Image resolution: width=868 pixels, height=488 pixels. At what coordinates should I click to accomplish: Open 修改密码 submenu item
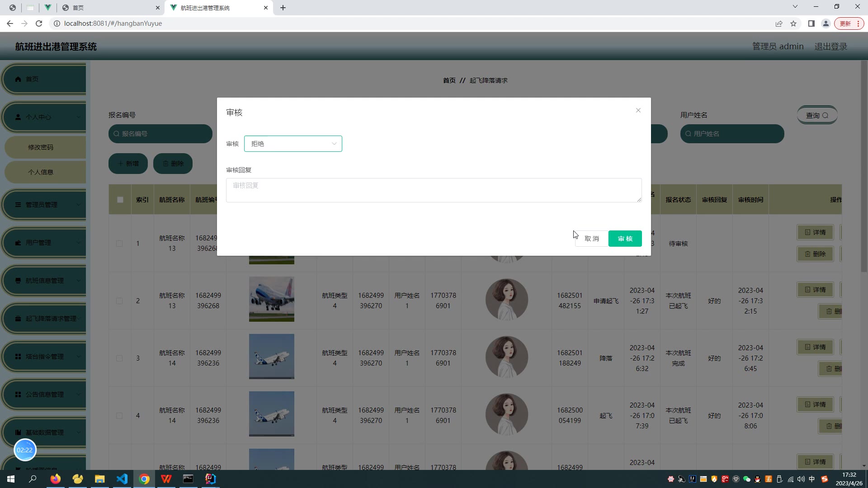(x=45, y=147)
